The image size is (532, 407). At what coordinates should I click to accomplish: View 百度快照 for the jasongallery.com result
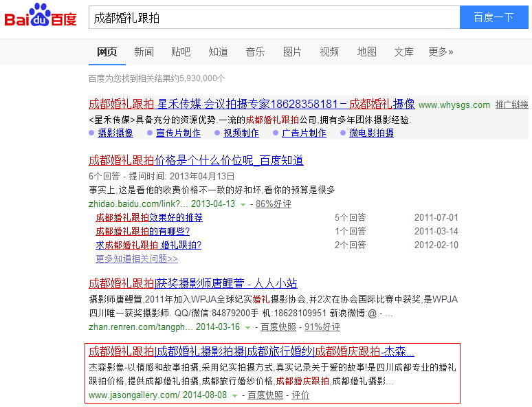point(265,395)
